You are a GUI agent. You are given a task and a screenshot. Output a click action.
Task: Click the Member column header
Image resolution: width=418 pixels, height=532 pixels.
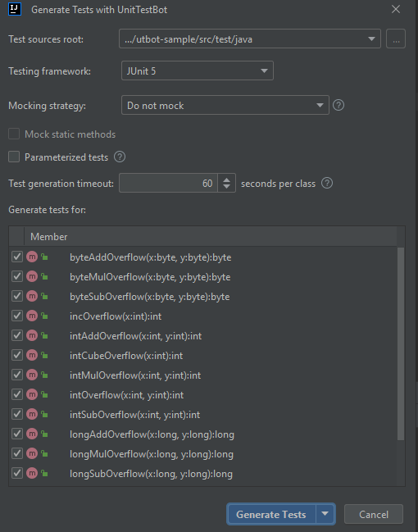tap(211, 236)
